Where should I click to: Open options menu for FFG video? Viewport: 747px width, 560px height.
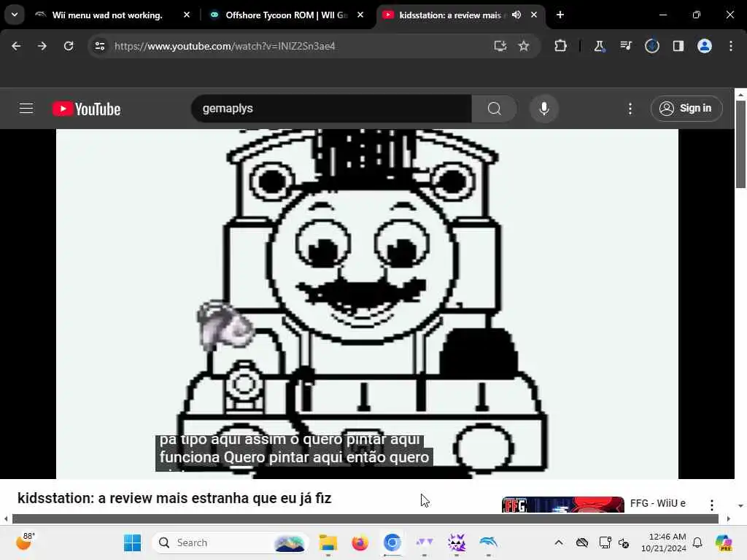click(x=712, y=505)
